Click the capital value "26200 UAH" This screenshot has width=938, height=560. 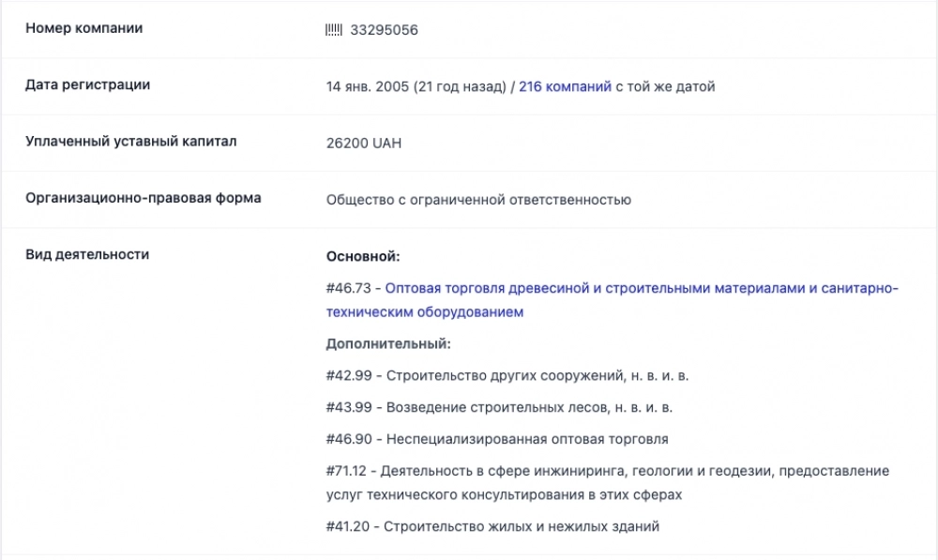tap(364, 144)
